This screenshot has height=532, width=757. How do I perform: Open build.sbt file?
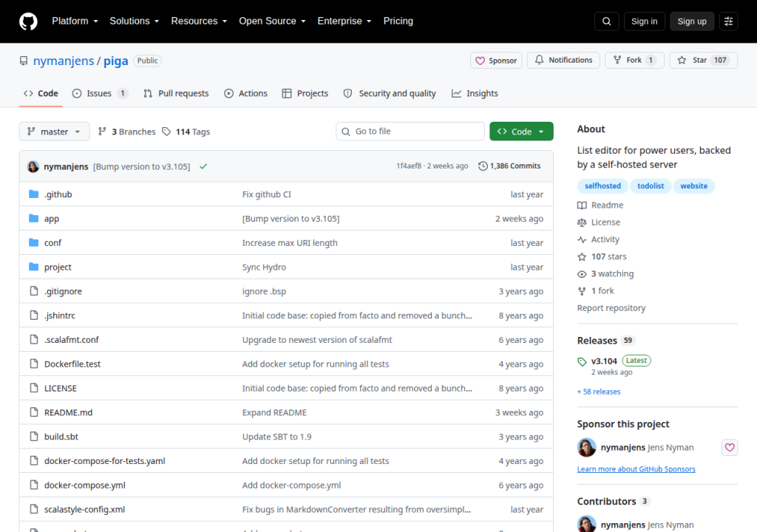click(61, 437)
